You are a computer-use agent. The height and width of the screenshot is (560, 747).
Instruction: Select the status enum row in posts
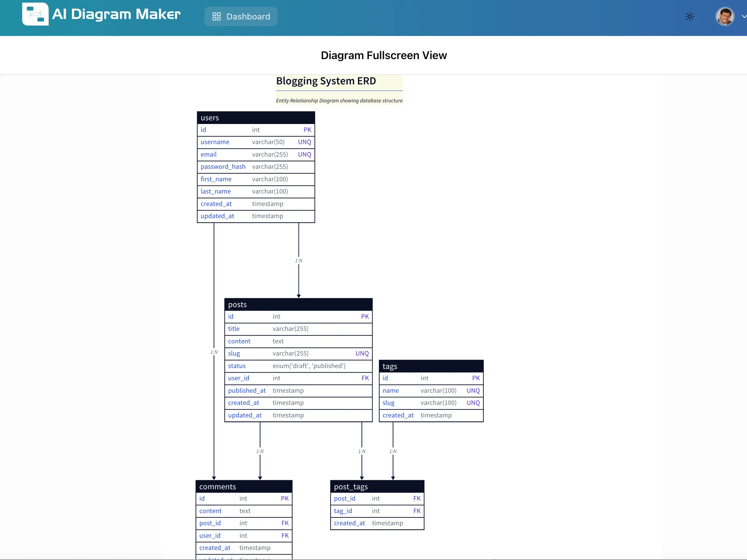coord(298,366)
